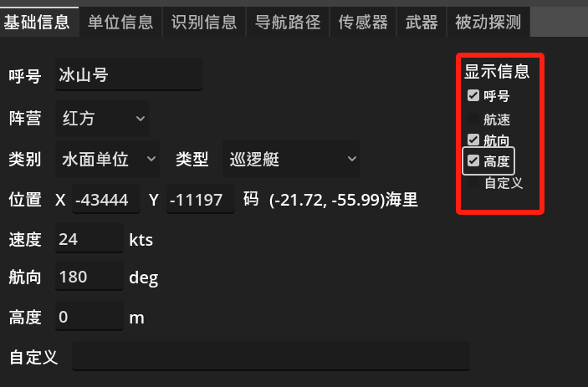Uncheck the 高度 display checkbox

(x=473, y=161)
